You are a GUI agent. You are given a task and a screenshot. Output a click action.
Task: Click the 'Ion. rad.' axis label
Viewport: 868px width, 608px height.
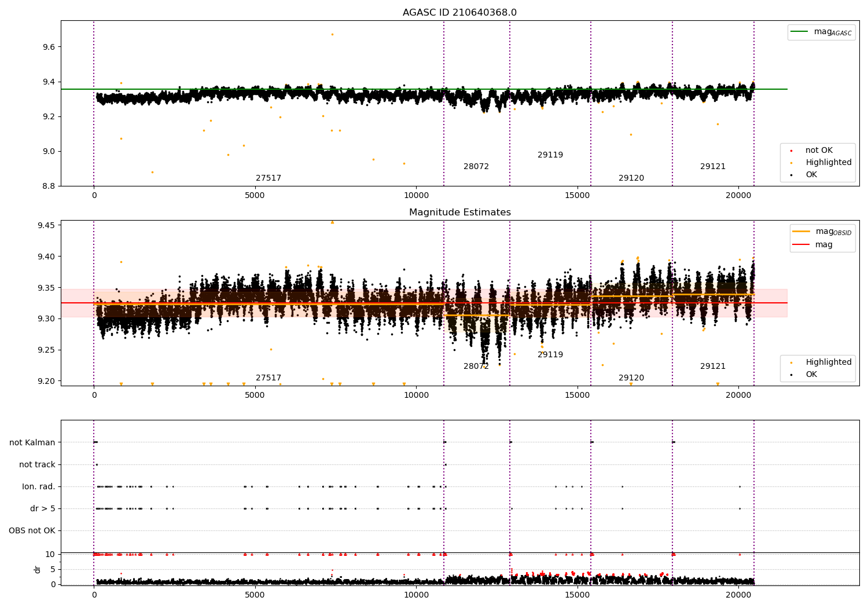(39, 487)
